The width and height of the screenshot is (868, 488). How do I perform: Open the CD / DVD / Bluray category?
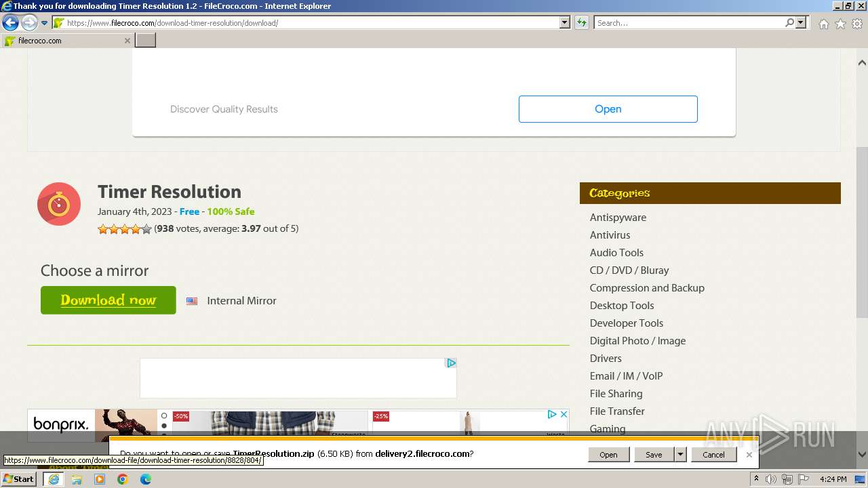(x=629, y=270)
